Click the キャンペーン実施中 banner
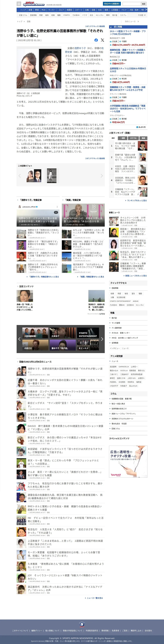The image size is (164, 644). click(x=112, y=4)
